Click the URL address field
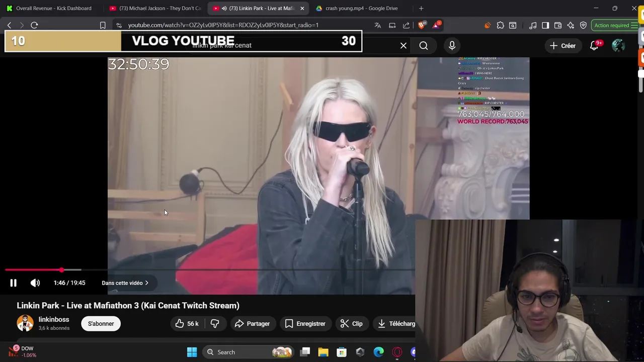Screen dimensions: 644x362 [223, 25]
